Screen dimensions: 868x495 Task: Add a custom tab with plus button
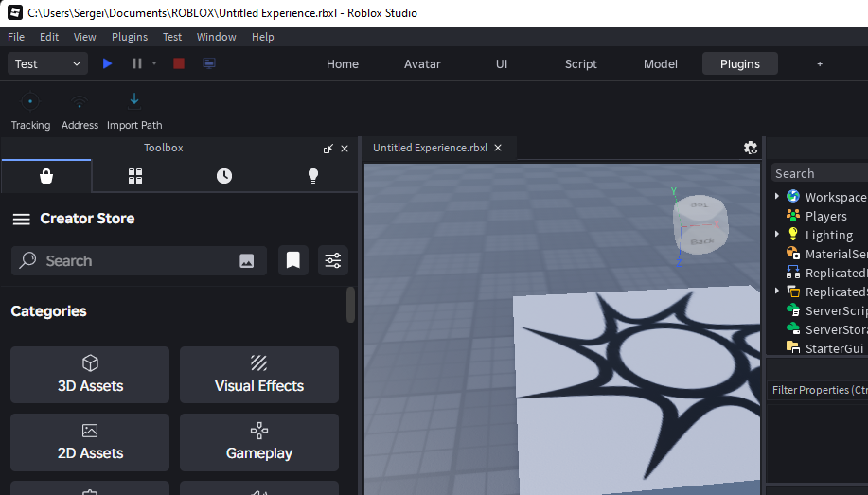(820, 63)
